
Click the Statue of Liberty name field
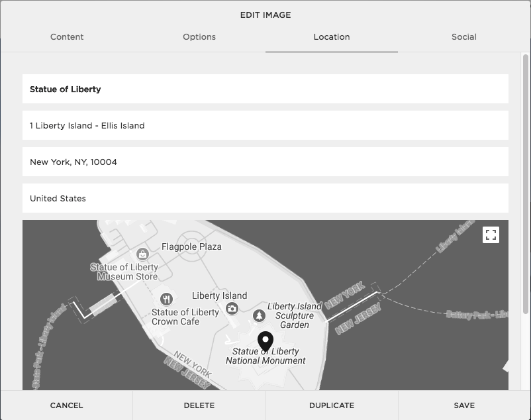coord(265,89)
